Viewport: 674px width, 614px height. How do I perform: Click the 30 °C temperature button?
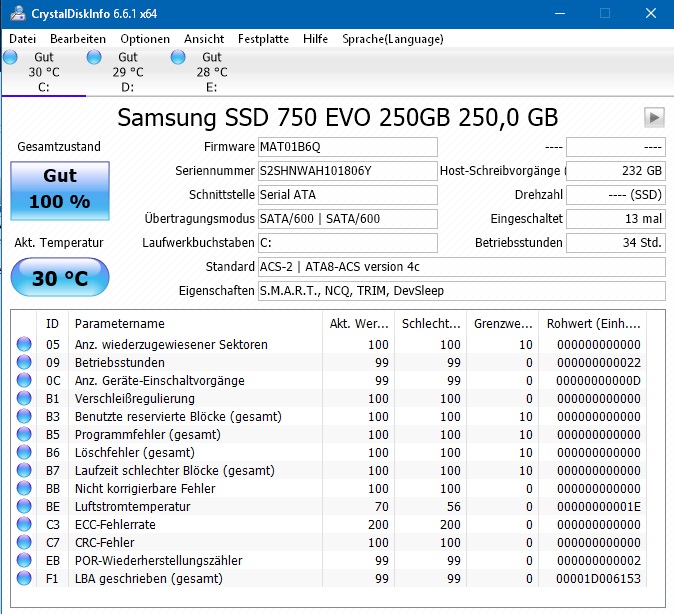coord(60,277)
